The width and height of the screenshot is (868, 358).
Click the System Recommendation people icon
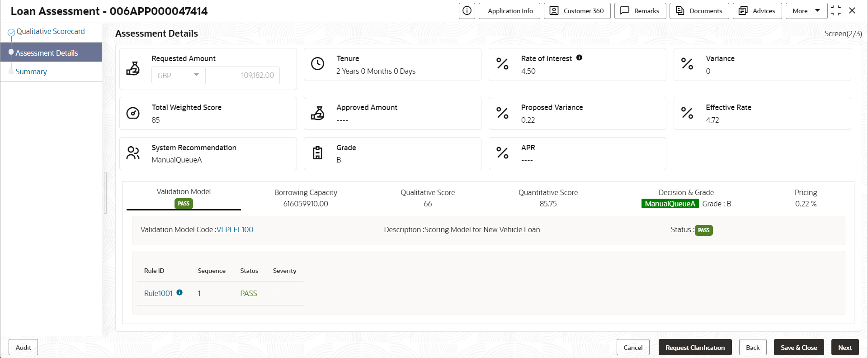coord(133,153)
